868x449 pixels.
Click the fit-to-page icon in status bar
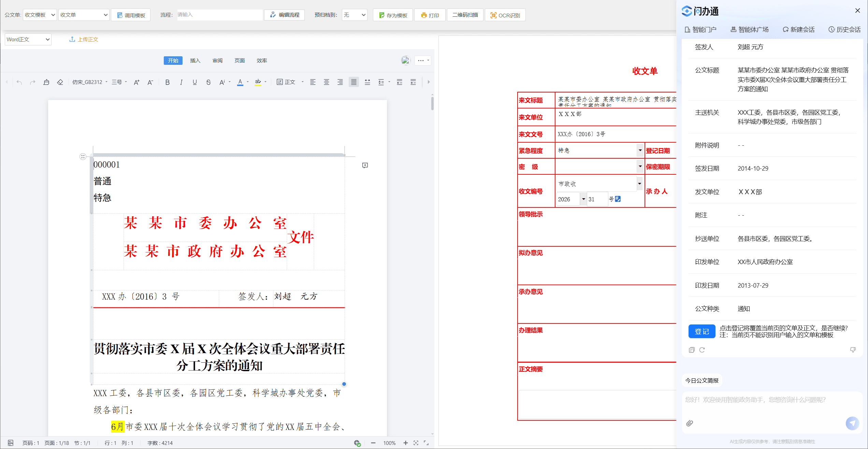click(416, 443)
